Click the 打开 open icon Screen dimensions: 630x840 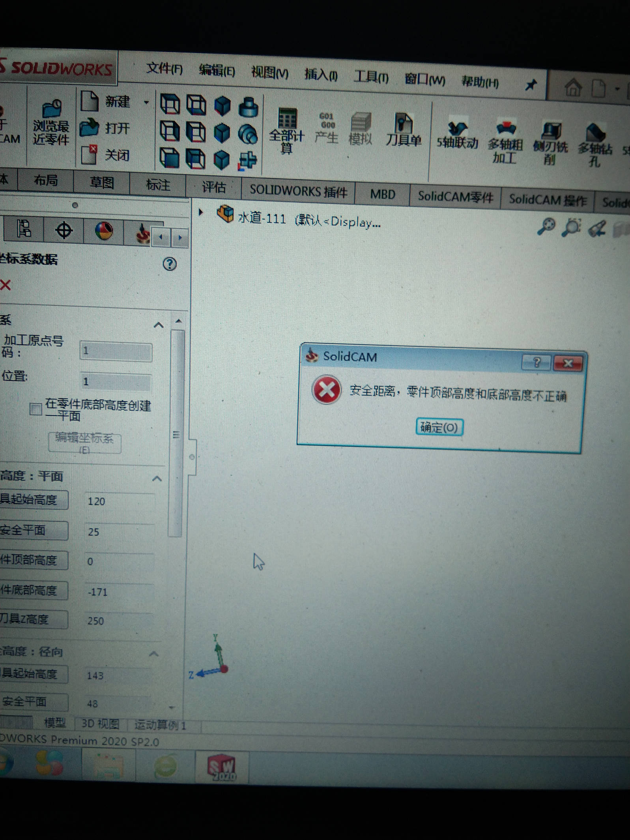(x=105, y=127)
